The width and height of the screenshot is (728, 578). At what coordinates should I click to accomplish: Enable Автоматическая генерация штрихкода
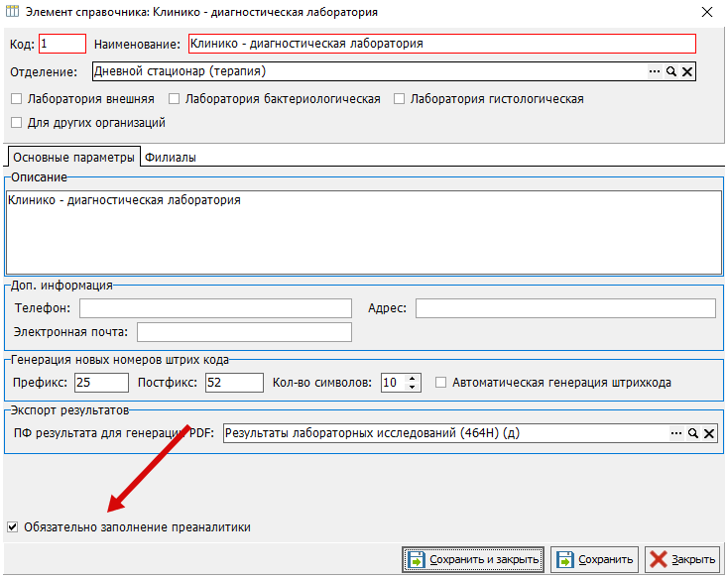coord(440,383)
